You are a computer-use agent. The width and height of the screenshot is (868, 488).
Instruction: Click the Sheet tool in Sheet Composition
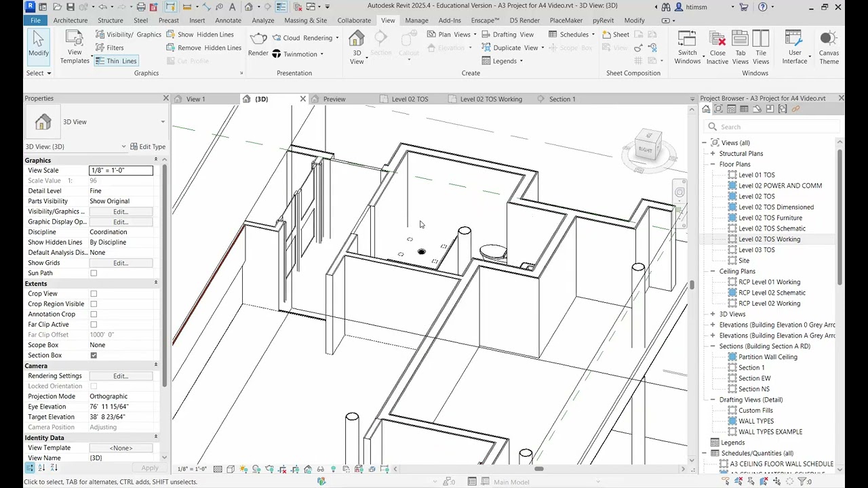point(615,35)
